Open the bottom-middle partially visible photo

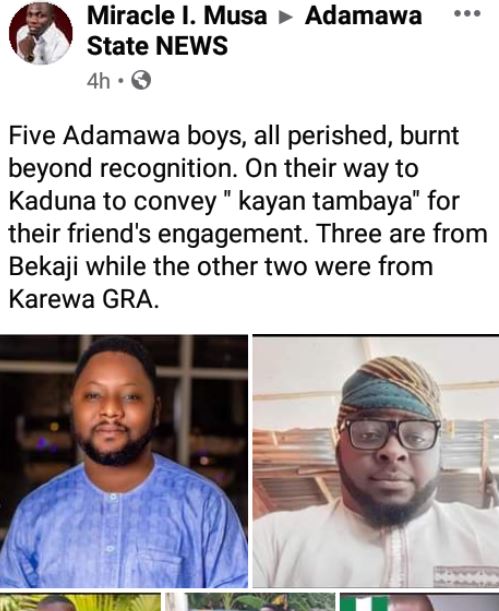point(250,602)
